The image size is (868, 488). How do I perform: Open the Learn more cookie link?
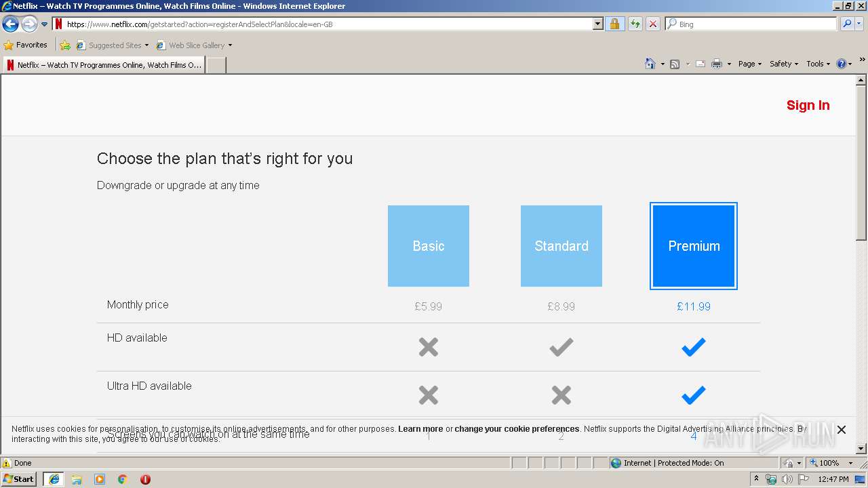(420, 429)
